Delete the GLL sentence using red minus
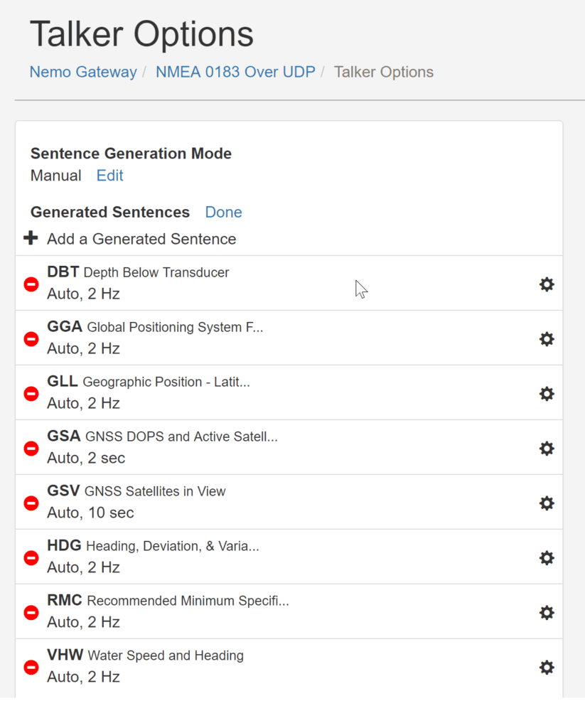This screenshot has width=585, height=728. click(x=31, y=394)
